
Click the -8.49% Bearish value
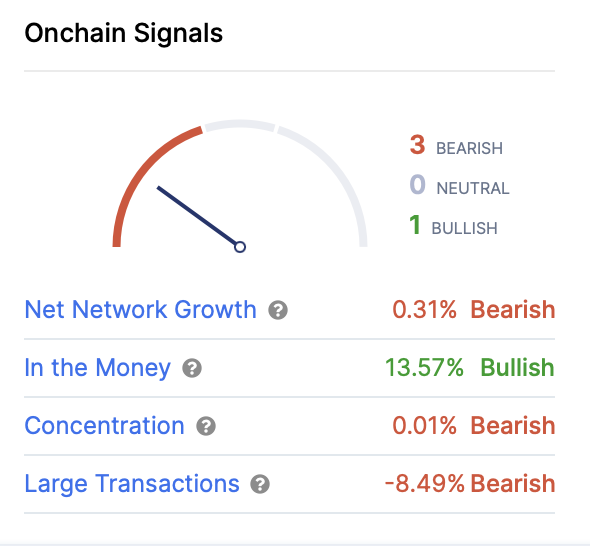point(470,484)
